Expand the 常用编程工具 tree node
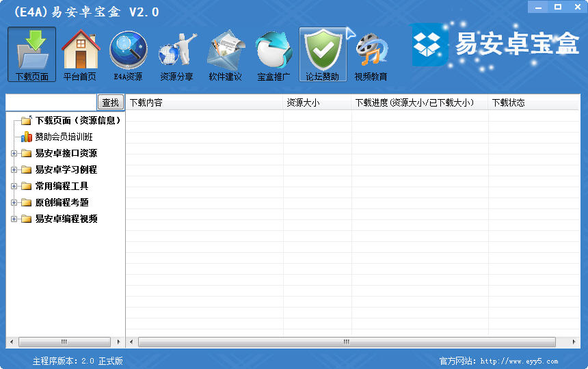Viewport: 588px width, 369px height. (14, 186)
